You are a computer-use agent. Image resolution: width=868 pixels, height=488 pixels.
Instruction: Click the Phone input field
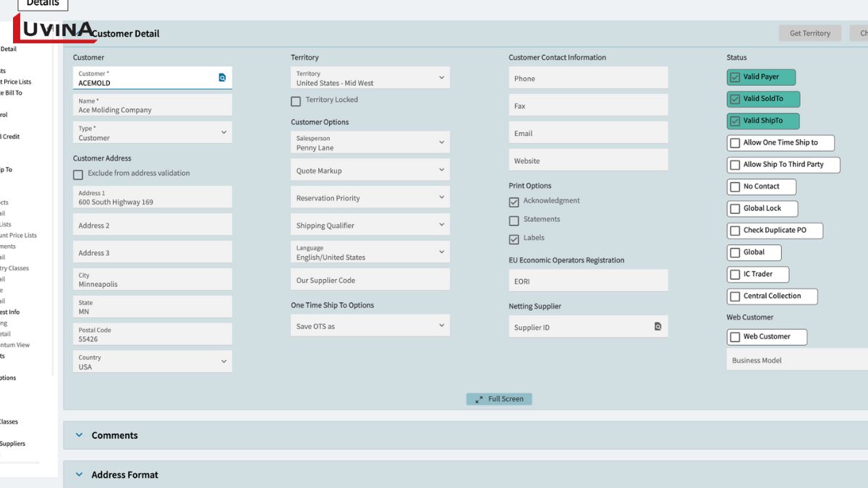(x=588, y=78)
